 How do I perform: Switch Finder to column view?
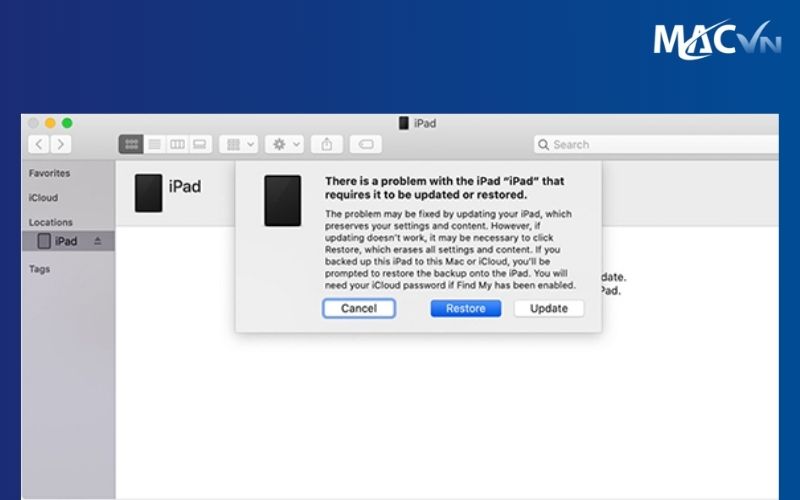(177, 144)
